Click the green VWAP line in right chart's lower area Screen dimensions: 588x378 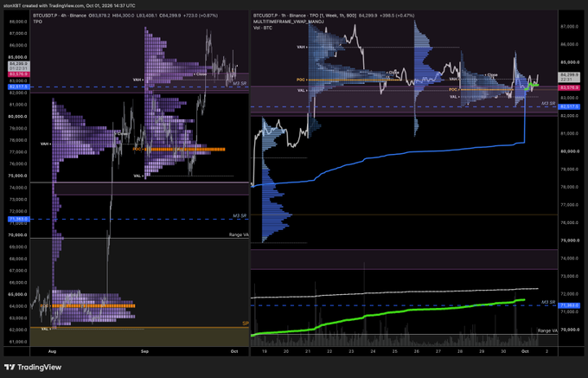point(387,313)
